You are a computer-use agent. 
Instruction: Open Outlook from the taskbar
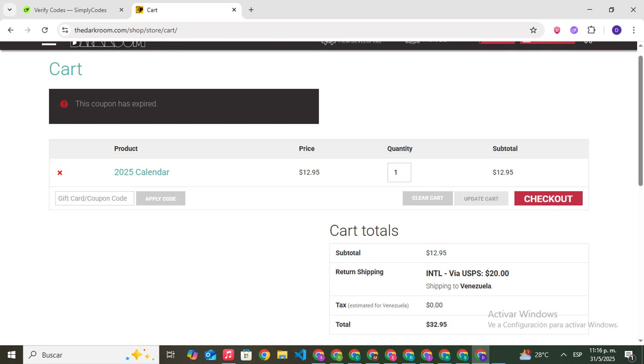point(210,355)
